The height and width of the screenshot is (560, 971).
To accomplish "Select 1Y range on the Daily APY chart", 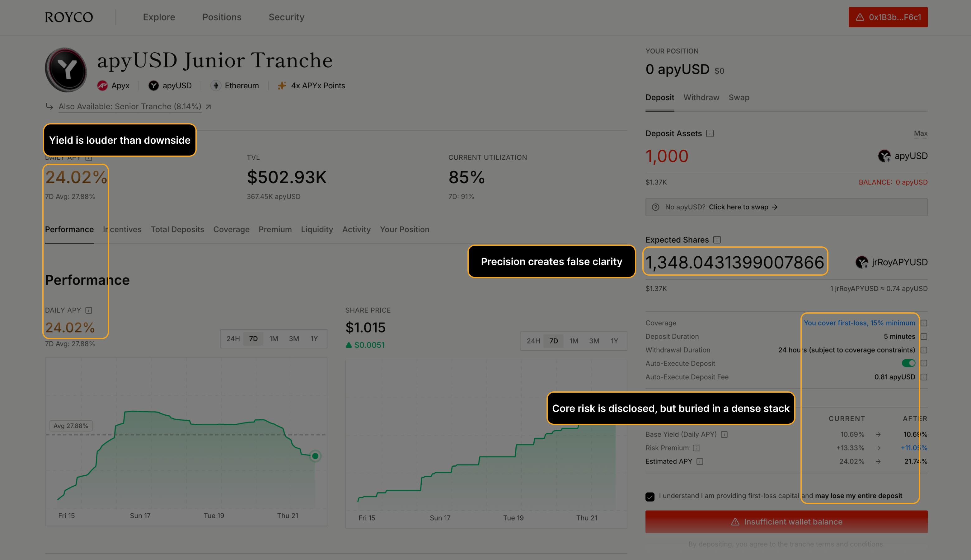I will tap(314, 339).
